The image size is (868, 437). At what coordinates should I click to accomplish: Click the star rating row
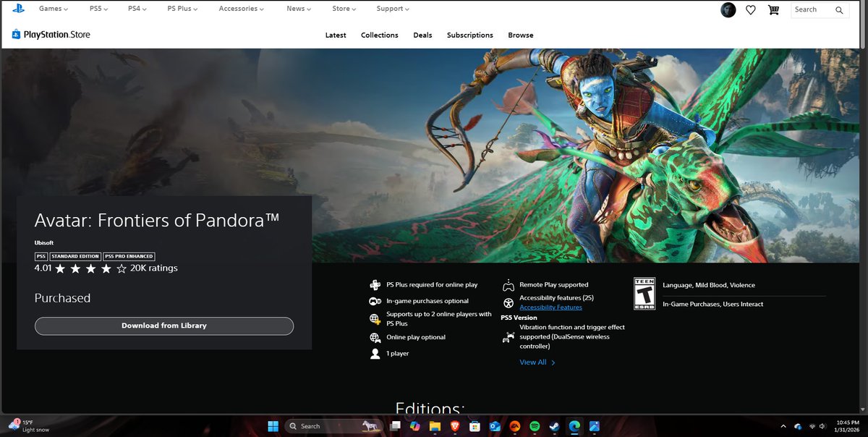(90, 268)
